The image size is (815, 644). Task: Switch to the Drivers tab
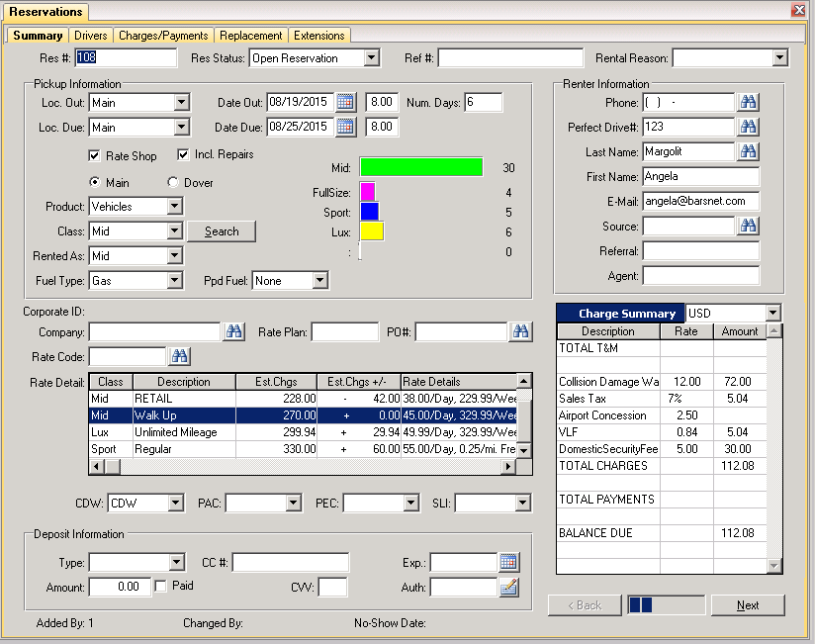pyautogui.click(x=90, y=36)
